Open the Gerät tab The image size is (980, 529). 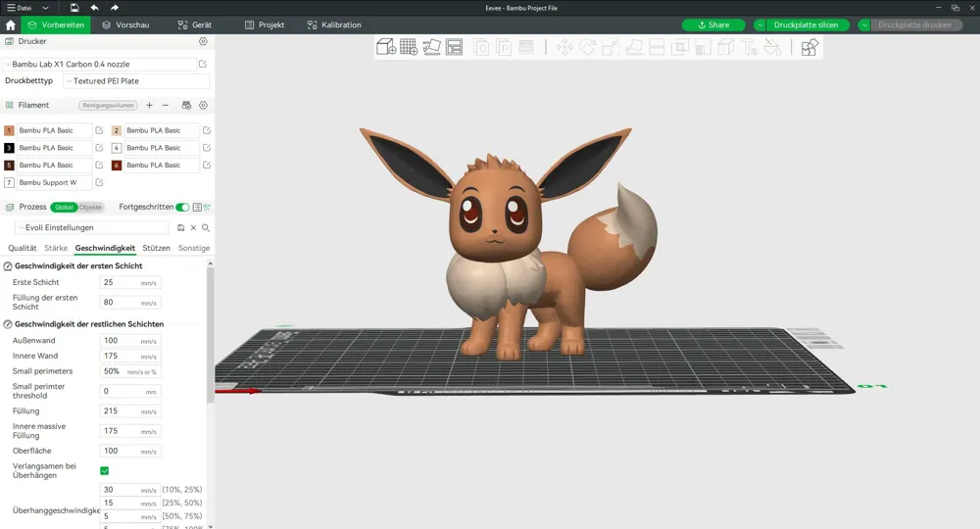[x=194, y=25]
